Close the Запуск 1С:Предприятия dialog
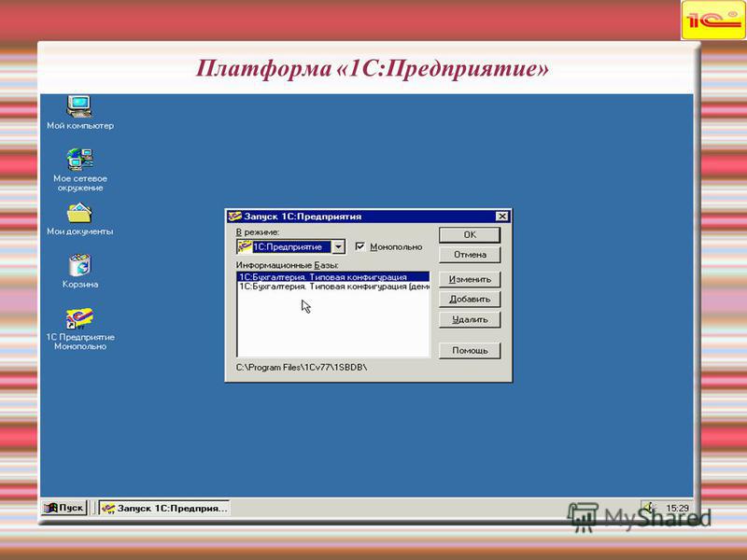The height and width of the screenshot is (560, 747). pyautogui.click(x=501, y=217)
